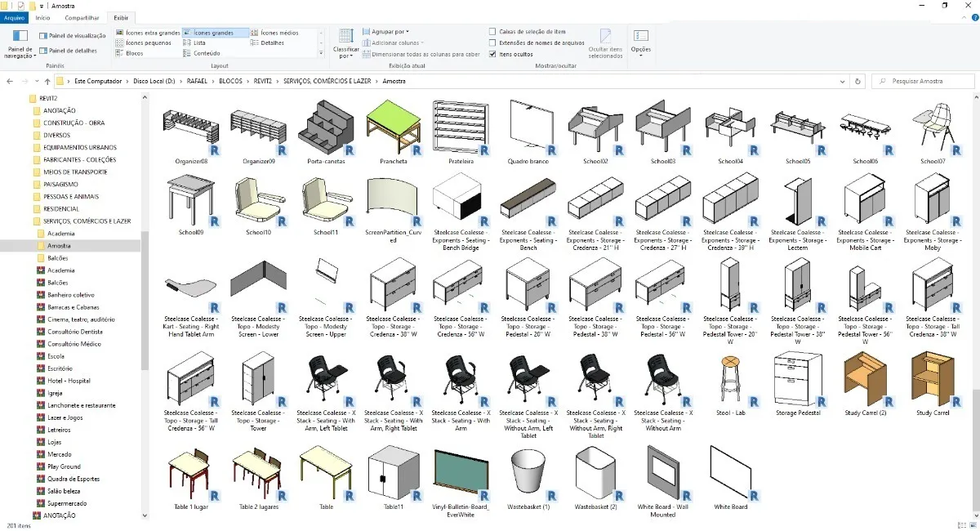
Task: Open the Organizer08 Revit family file
Action: click(x=191, y=133)
